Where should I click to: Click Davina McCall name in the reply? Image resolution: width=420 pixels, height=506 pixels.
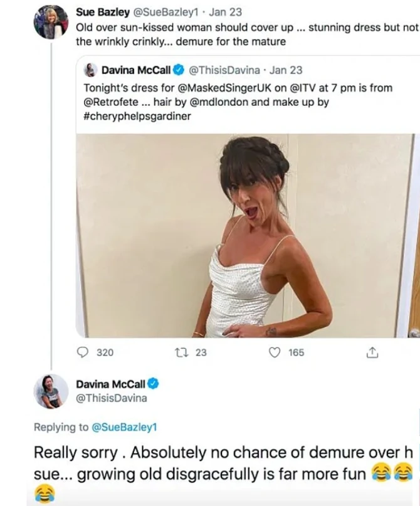[110, 384]
